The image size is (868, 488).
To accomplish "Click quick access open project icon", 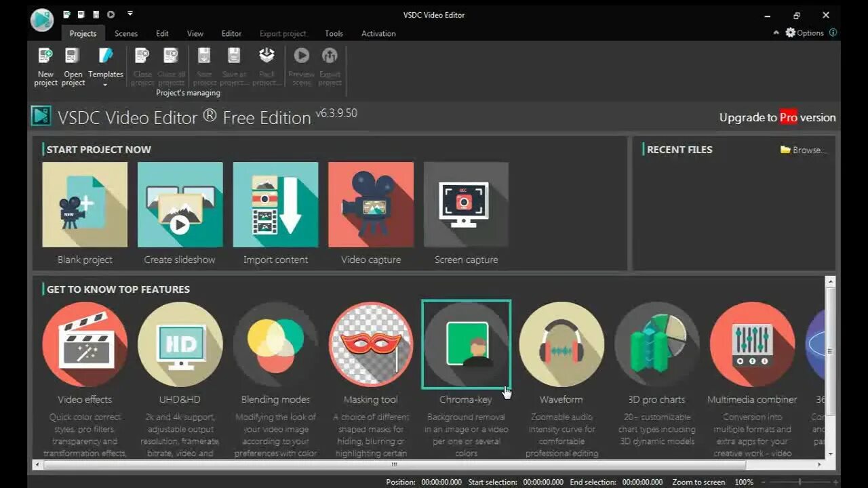I will coord(81,14).
